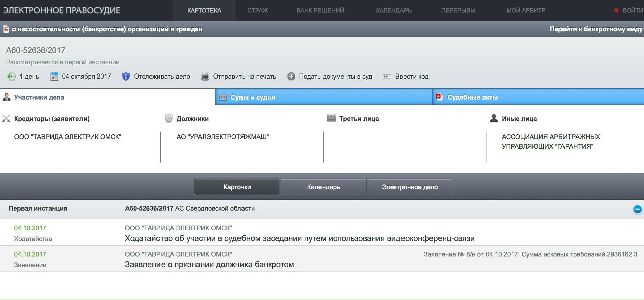The height and width of the screenshot is (300, 644).
Task: Click Перейти к банкротному виду link
Action: pos(596,29)
